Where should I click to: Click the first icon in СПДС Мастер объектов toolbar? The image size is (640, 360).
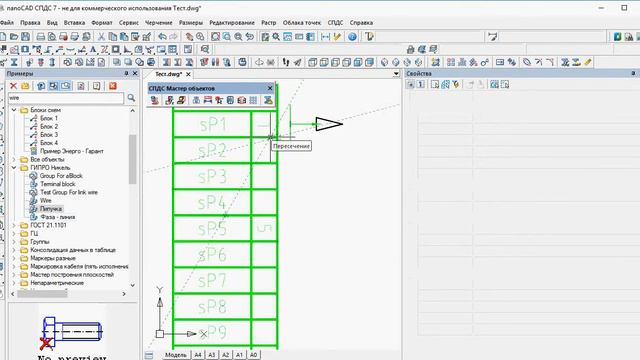point(155,100)
